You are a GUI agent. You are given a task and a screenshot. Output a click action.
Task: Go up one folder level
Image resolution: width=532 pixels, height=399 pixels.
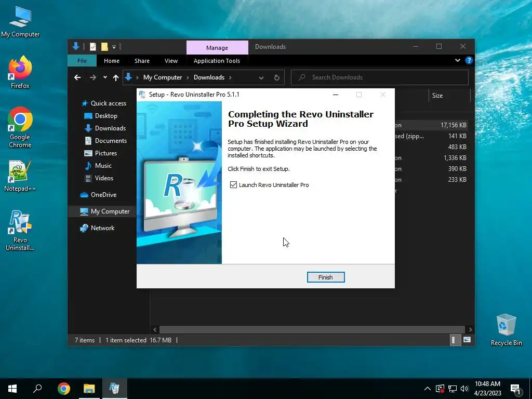tap(116, 78)
